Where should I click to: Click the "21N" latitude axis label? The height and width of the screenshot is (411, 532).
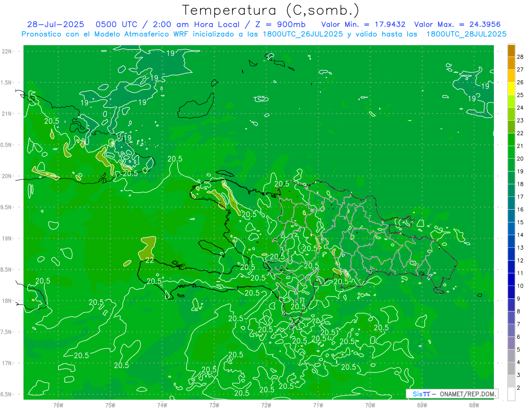tap(7, 114)
